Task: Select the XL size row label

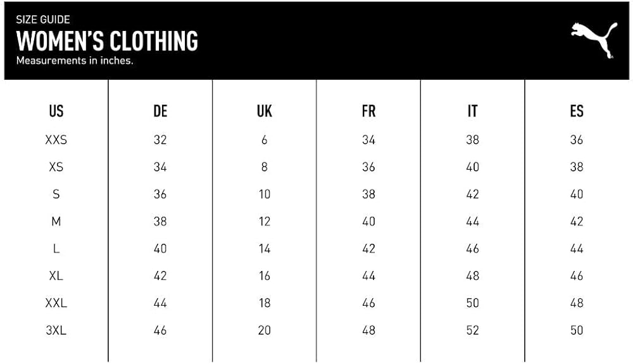Action: click(x=56, y=275)
